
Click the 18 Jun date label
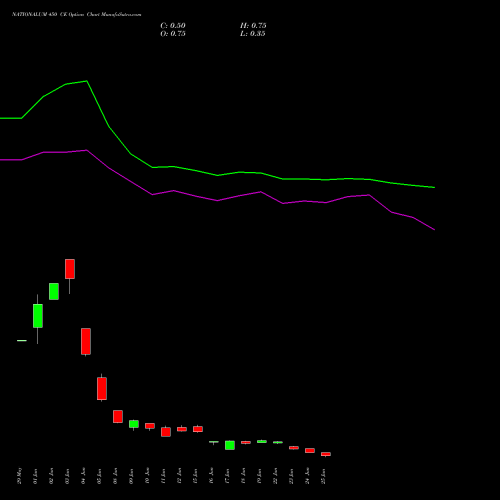point(243,476)
